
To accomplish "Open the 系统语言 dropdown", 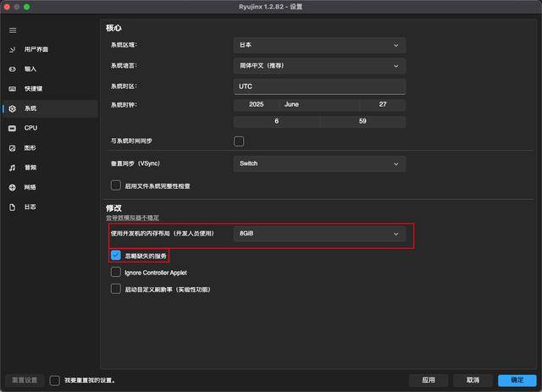I will [x=319, y=66].
